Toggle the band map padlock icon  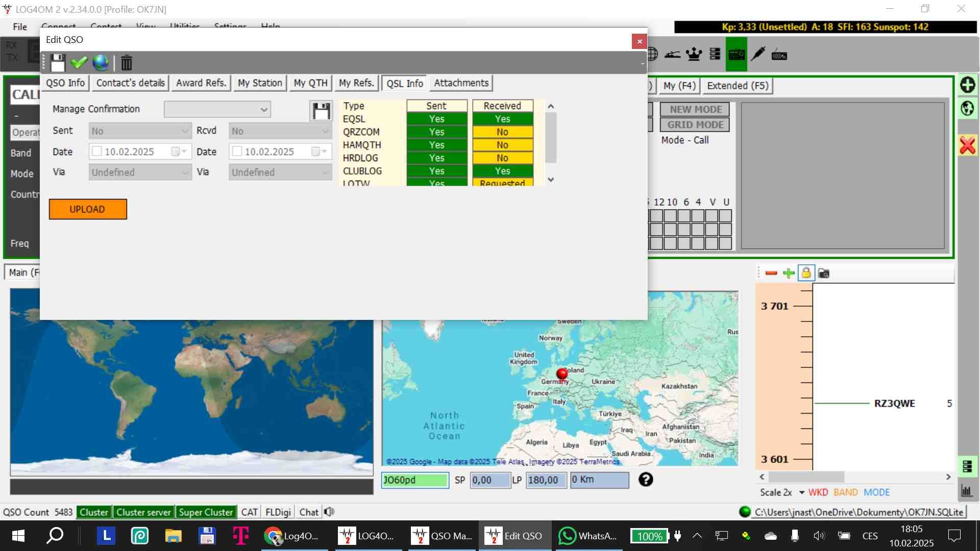806,273
